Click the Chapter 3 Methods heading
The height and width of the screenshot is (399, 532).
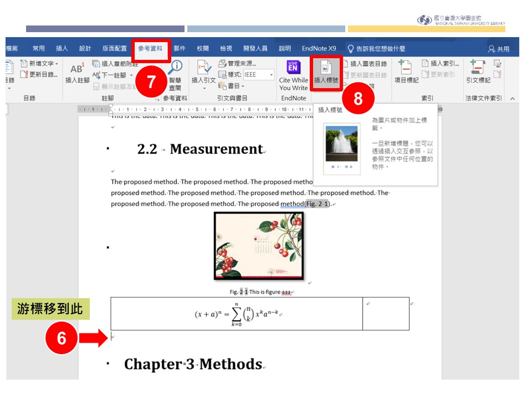[x=193, y=364]
